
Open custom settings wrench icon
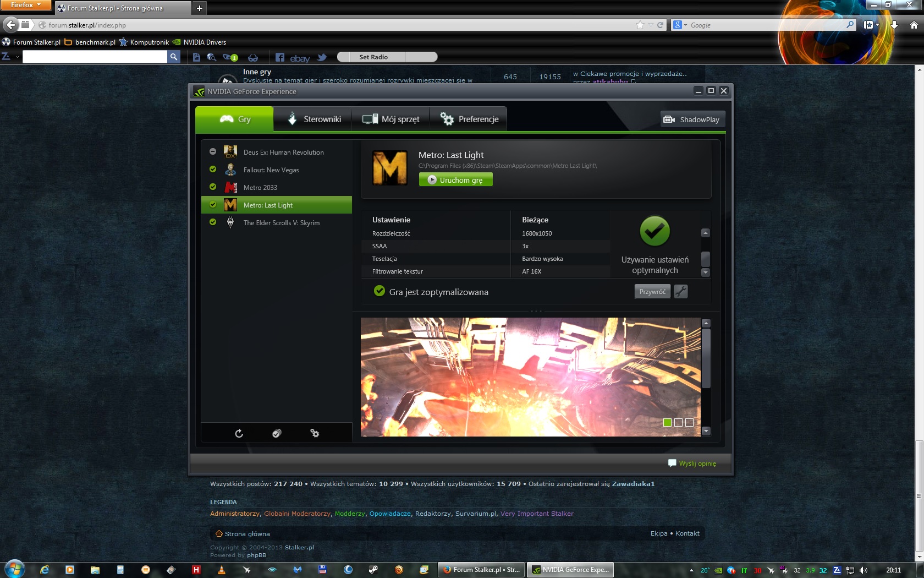click(681, 291)
